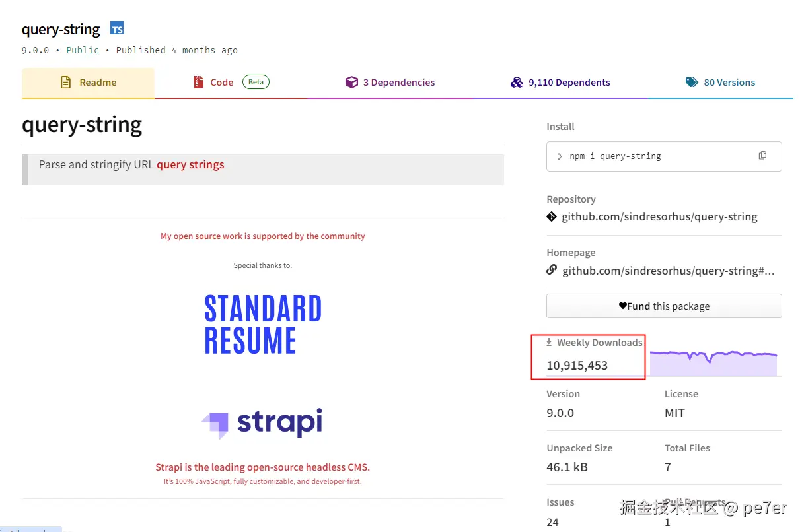Click the homepage chain link icon
Viewport: 802px width, 532px height.
pyautogui.click(x=552, y=270)
